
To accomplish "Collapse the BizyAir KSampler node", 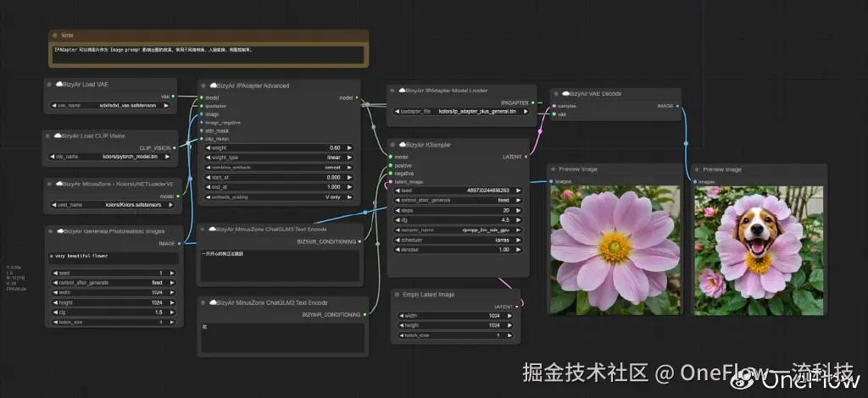I will [393, 145].
